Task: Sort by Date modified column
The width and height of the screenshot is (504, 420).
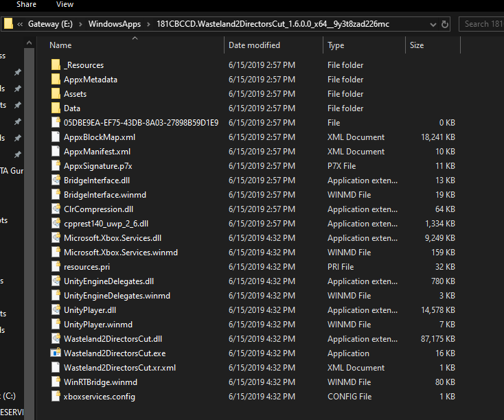Action: click(x=254, y=45)
